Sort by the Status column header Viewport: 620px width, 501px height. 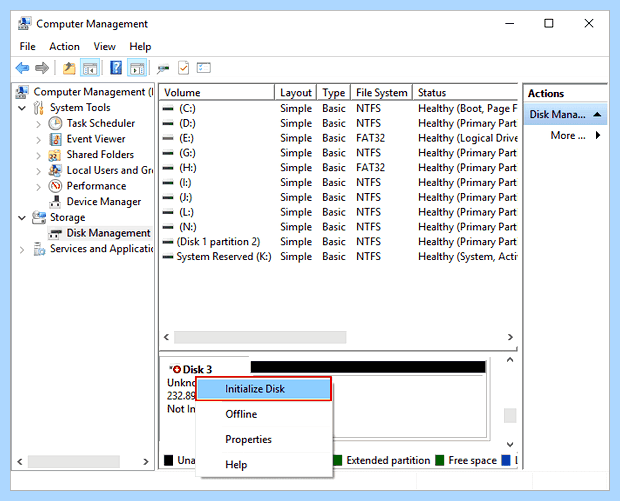465,93
